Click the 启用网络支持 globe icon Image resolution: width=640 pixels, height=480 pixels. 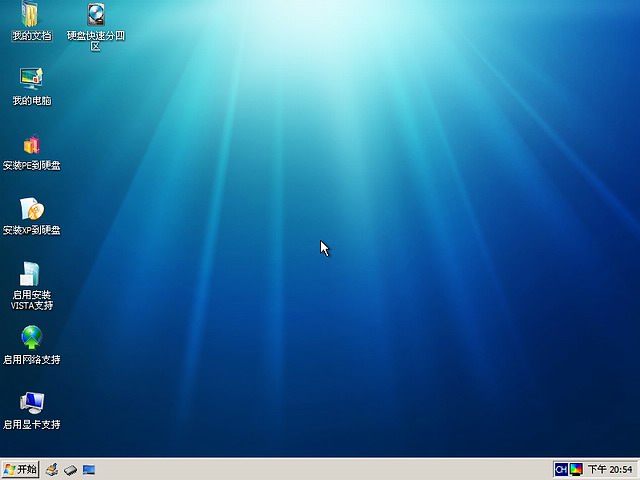[x=31, y=338]
